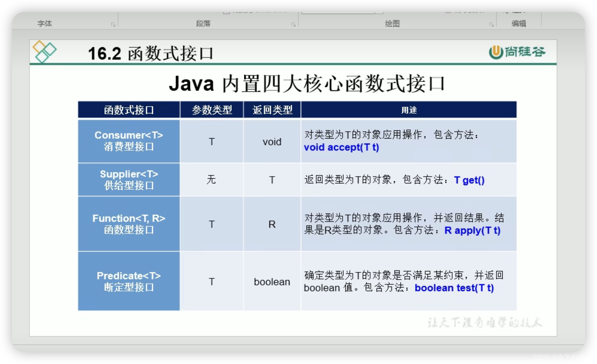Screen dimensions: 597x364
Task: Click description 果是R类型的对象 in Function row
Action: (343, 230)
